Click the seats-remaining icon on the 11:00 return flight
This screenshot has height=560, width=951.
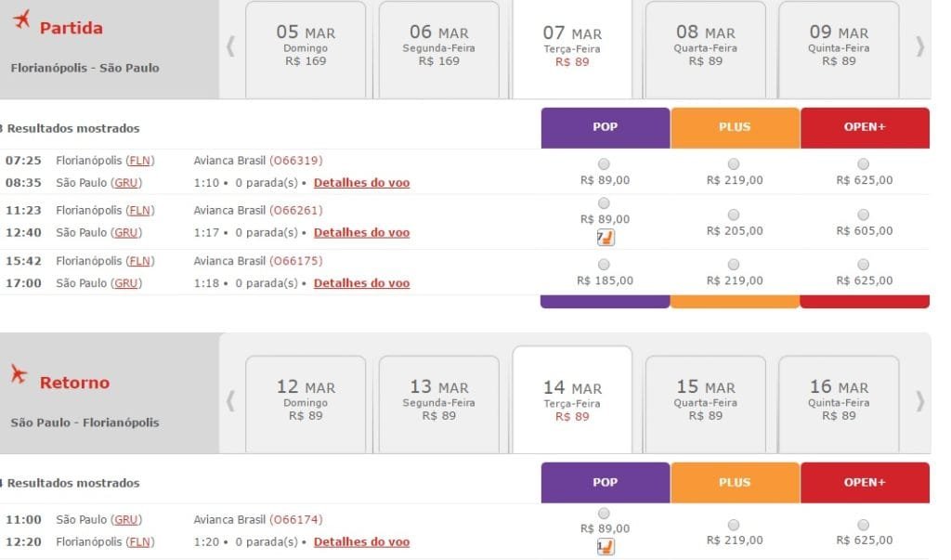[x=605, y=547]
